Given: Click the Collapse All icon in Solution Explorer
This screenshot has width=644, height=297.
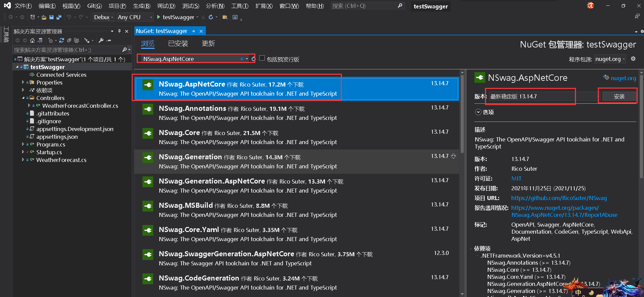Looking at the screenshot, I should pyautogui.click(x=69, y=40).
